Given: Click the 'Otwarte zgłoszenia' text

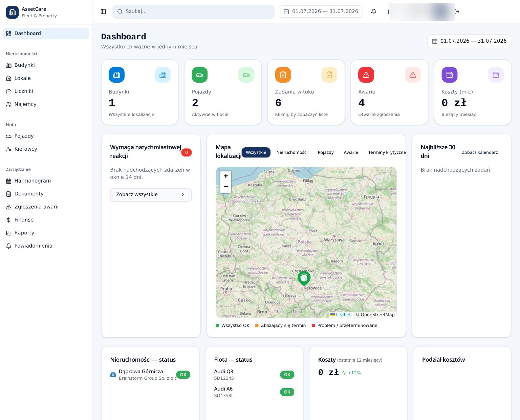Looking at the screenshot, I should tap(379, 114).
